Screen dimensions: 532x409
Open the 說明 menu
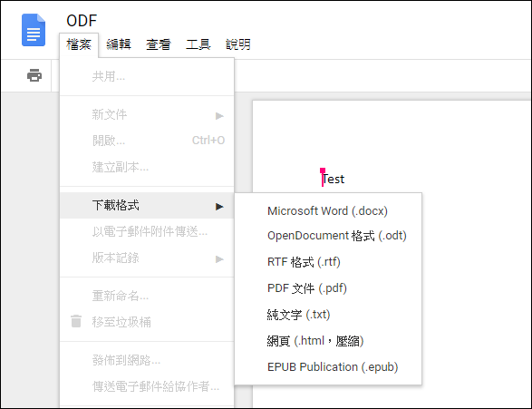coord(238,44)
